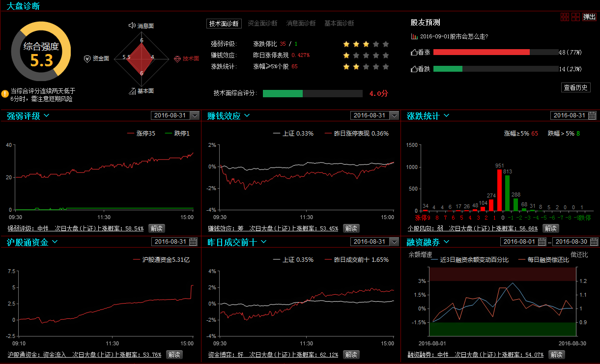Toggle the 近3日融资余额变动百分比 legend entry

(x=469, y=259)
